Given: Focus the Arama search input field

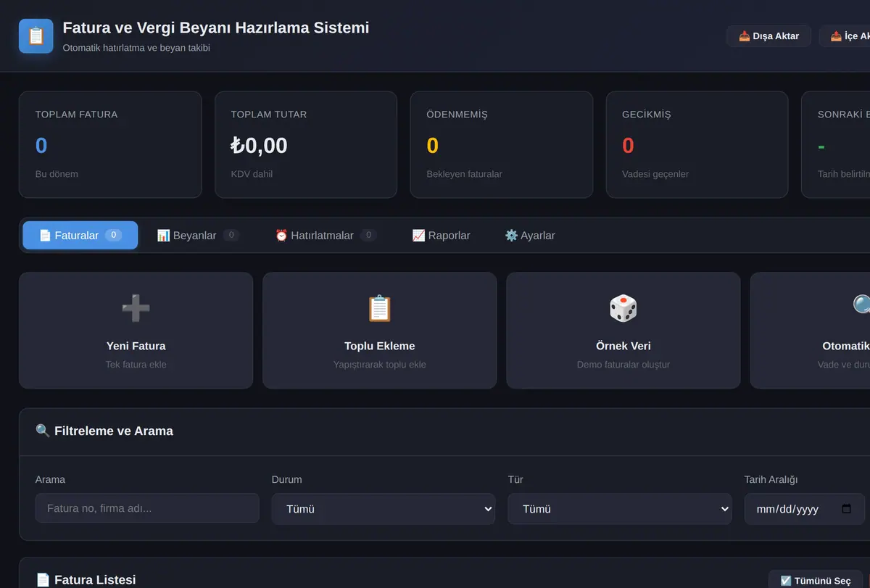Looking at the screenshot, I should coord(147,508).
